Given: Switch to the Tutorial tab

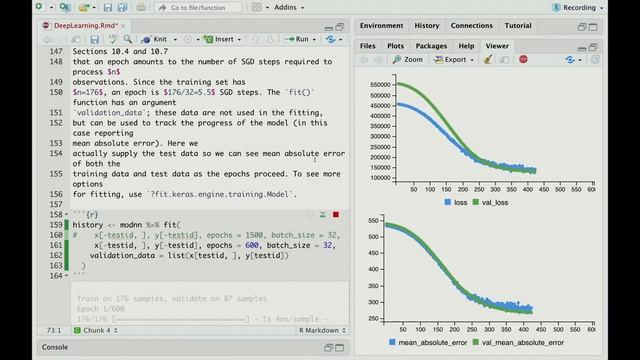Looking at the screenshot, I should 518,26.
